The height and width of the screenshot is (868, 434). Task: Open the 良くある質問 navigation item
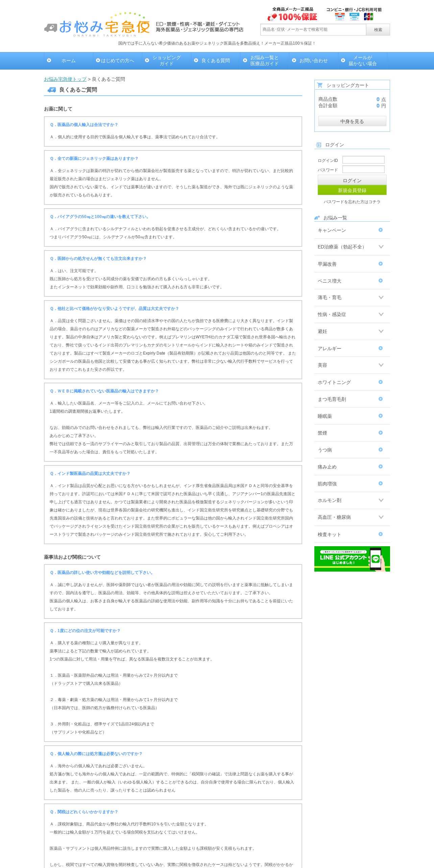(216, 61)
